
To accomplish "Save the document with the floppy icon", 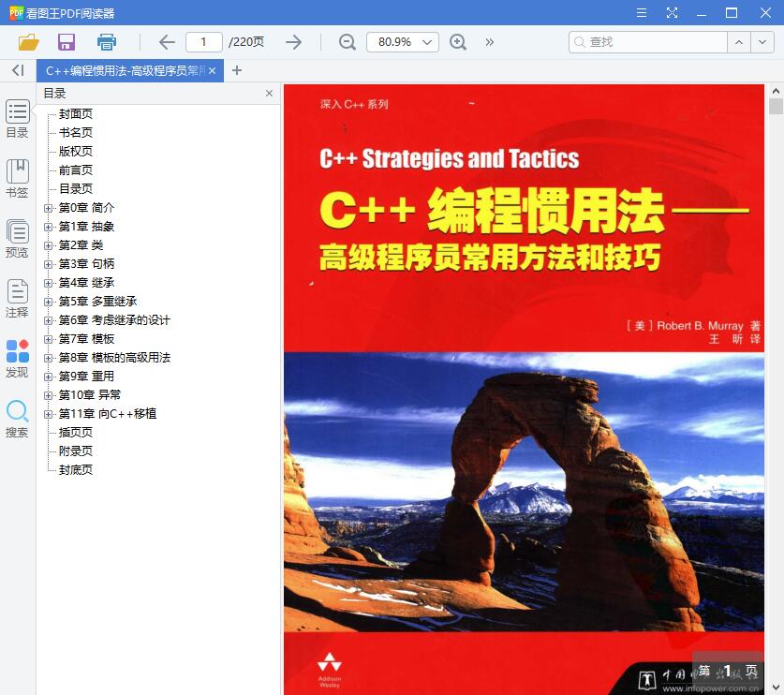I will click(67, 42).
